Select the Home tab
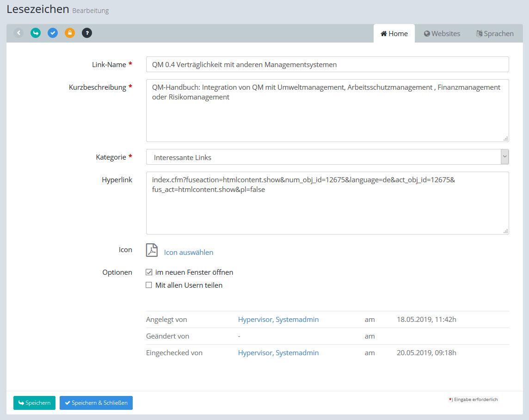The image size is (529, 420). 394,34
